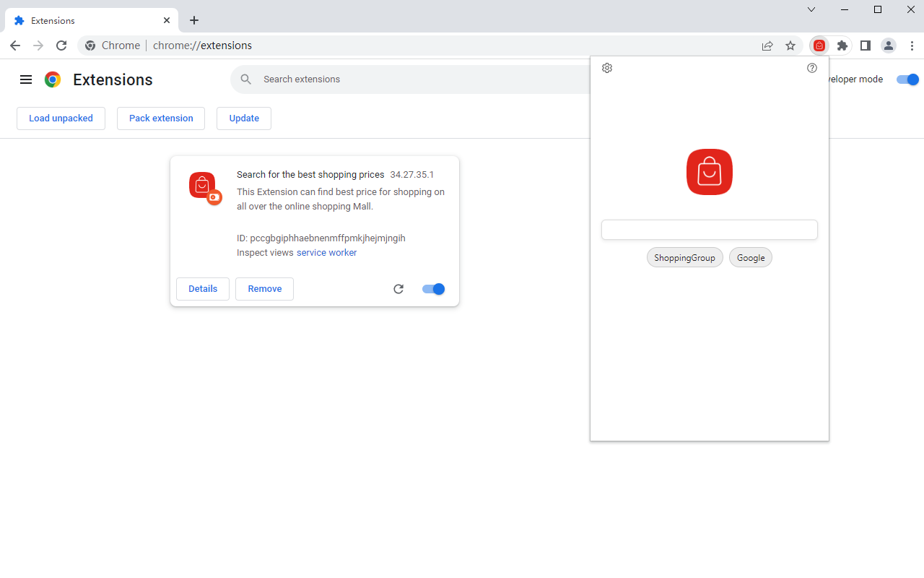924x578 pixels.
Task: Turn off Developer mode toggle
Action: [908, 79]
